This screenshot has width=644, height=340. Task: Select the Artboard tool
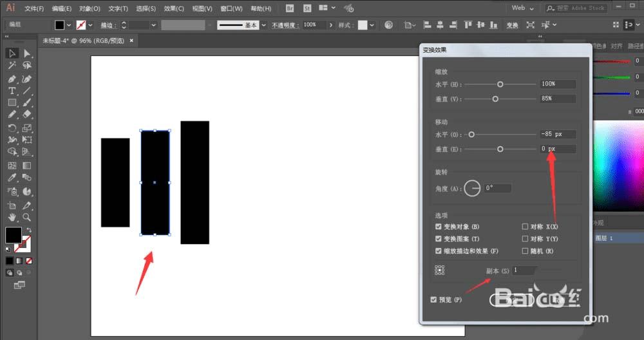[x=12, y=205]
